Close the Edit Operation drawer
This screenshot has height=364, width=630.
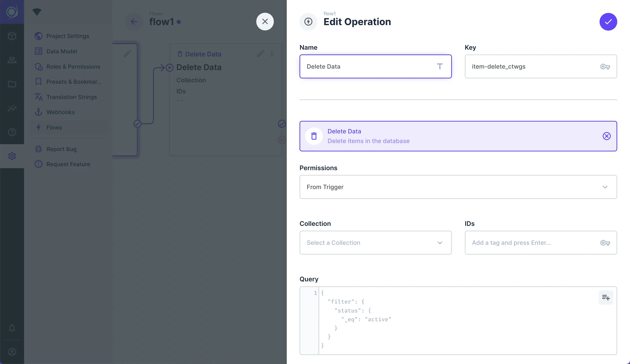(x=265, y=22)
